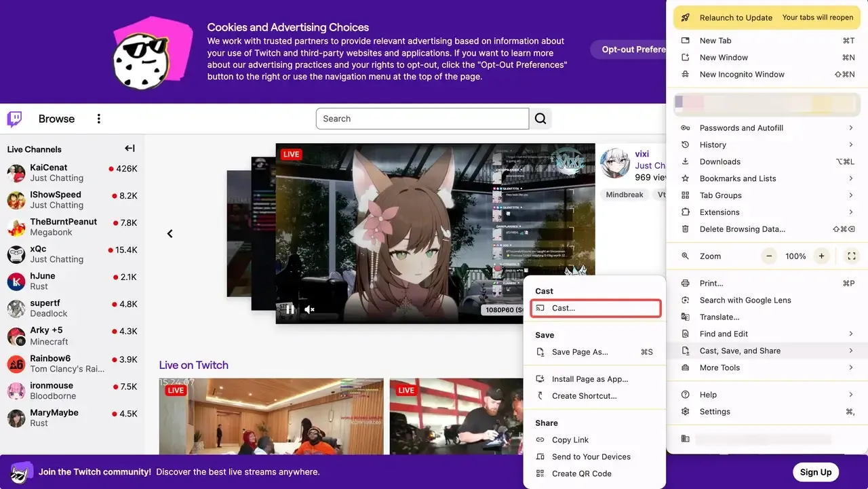Viewport: 868px width, 489px height.
Task: Click the Sign Up button
Action: point(816,472)
